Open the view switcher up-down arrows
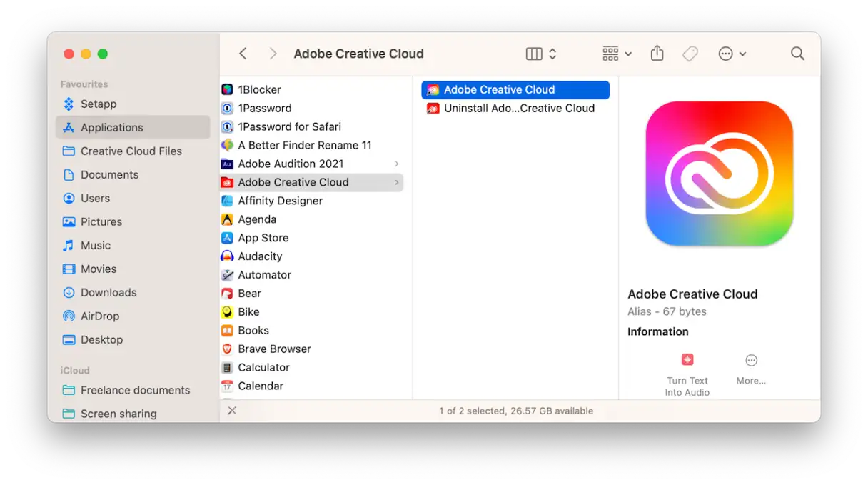Image resolution: width=868 pixels, height=485 pixels. (x=552, y=54)
